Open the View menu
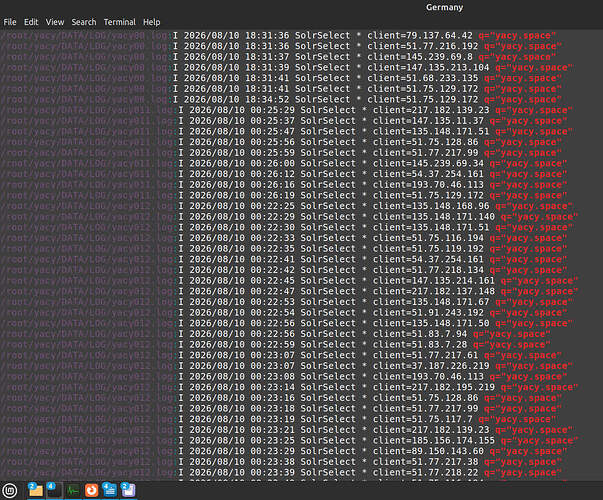 (55, 22)
